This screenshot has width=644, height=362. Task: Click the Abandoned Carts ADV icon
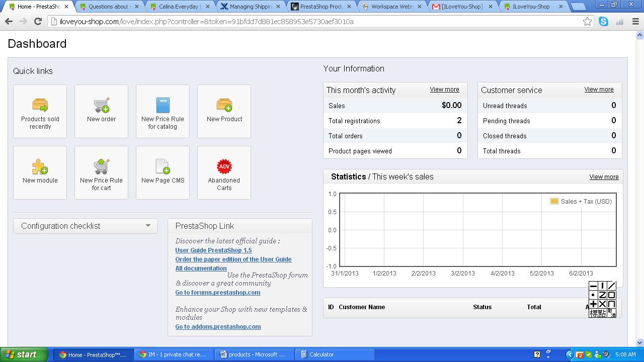(x=224, y=166)
